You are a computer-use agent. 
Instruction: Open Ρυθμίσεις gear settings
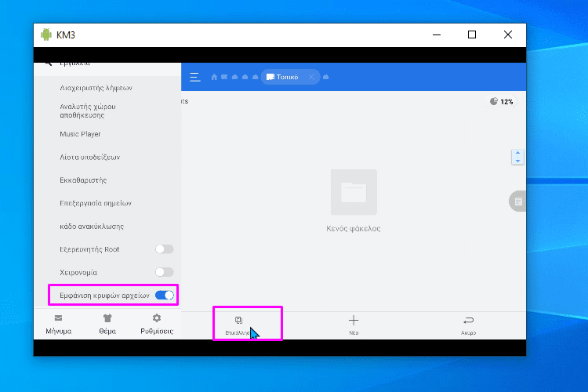pyautogui.click(x=157, y=318)
